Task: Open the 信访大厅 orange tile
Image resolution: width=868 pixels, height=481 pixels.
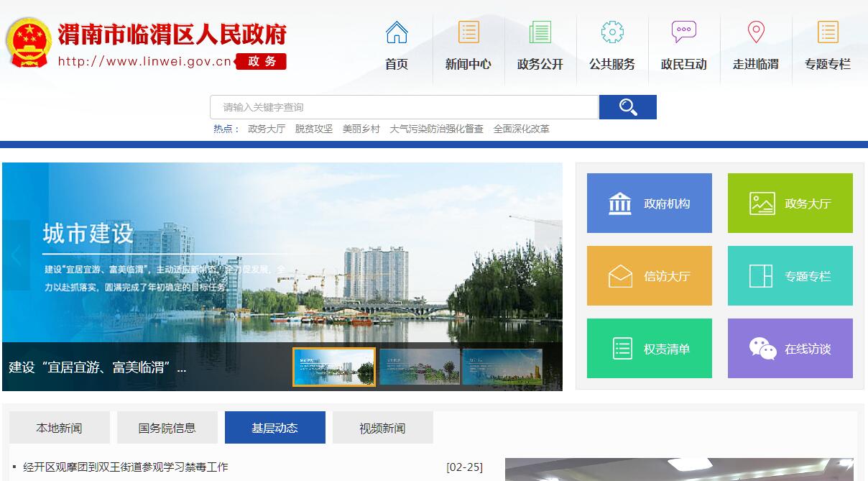Action: pos(649,276)
